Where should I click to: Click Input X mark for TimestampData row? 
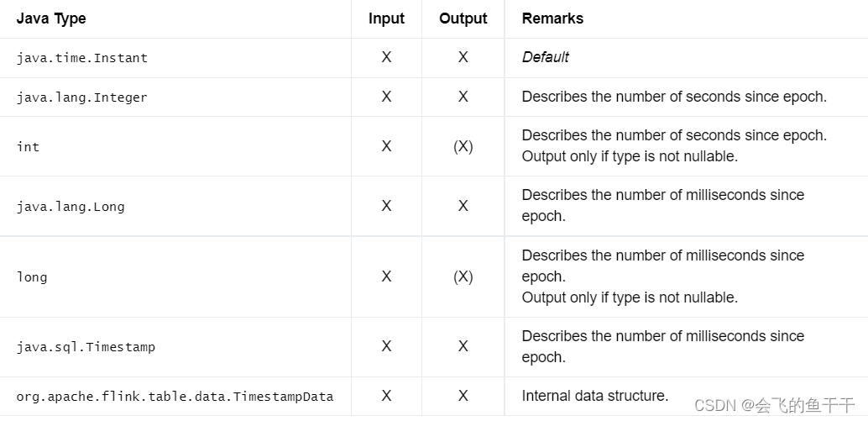click(x=386, y=396)
